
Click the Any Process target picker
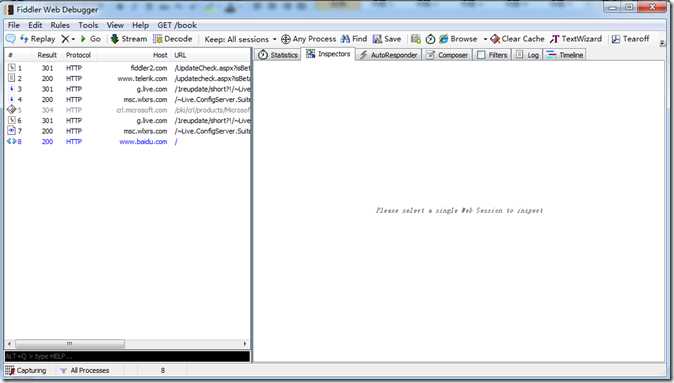coord(308,39)
